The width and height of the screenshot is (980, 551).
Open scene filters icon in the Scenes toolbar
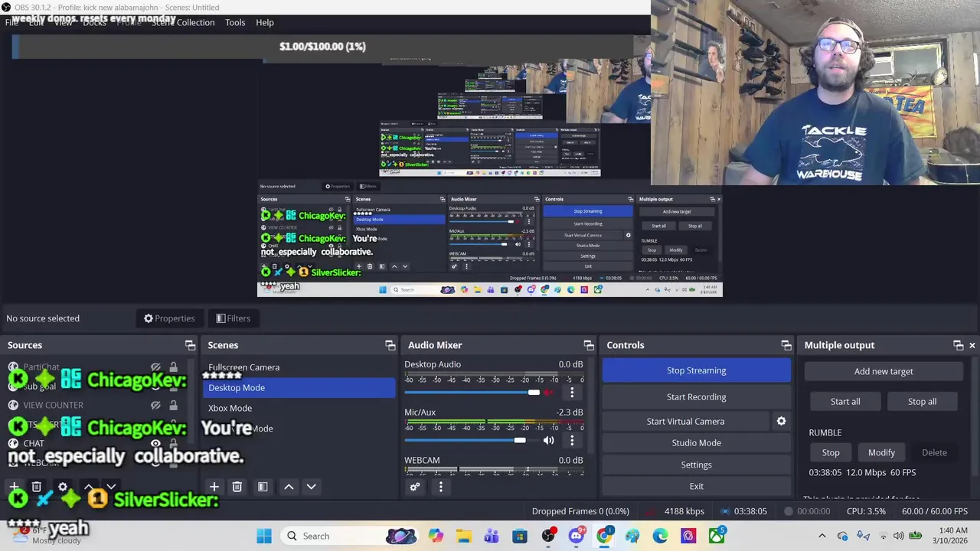pyautogui.click(x=263, y=487)
